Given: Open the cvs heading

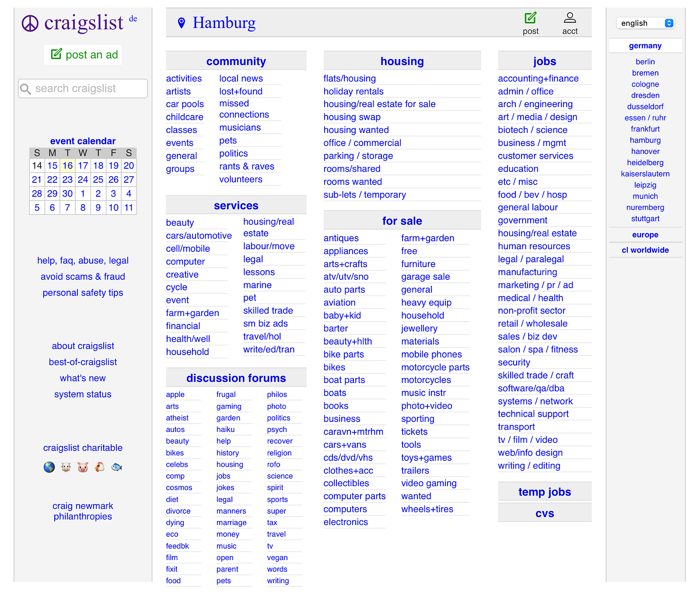Looking at the screenshot, I should tap(545, 513).
